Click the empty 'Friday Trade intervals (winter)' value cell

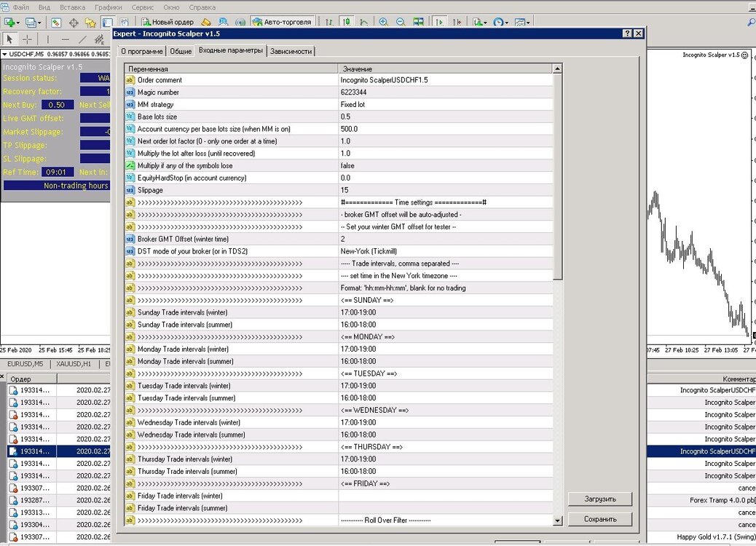click(x=446, y=496)
